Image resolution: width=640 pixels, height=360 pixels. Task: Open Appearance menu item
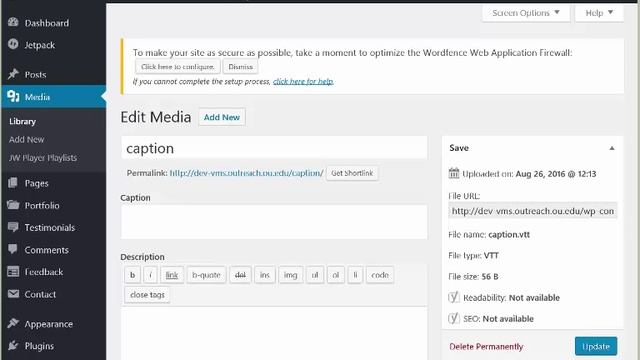(x=49, y=324)
